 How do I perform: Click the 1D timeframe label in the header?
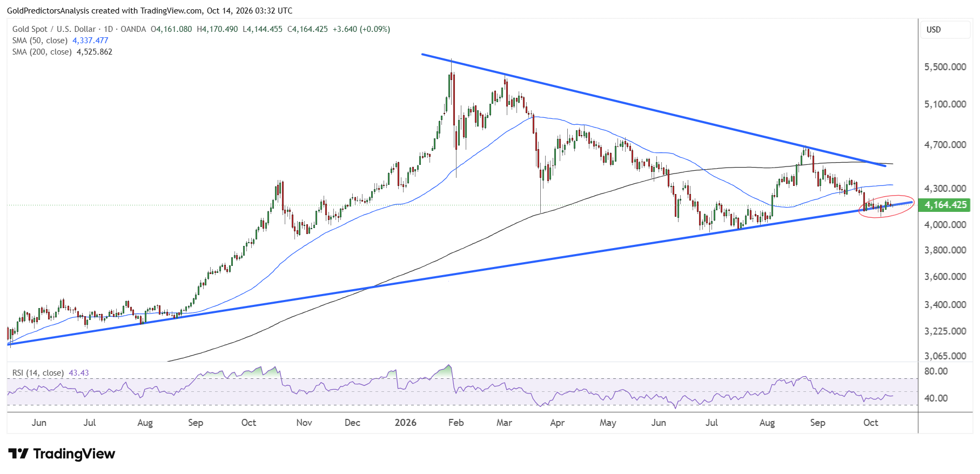click(108, 29)
